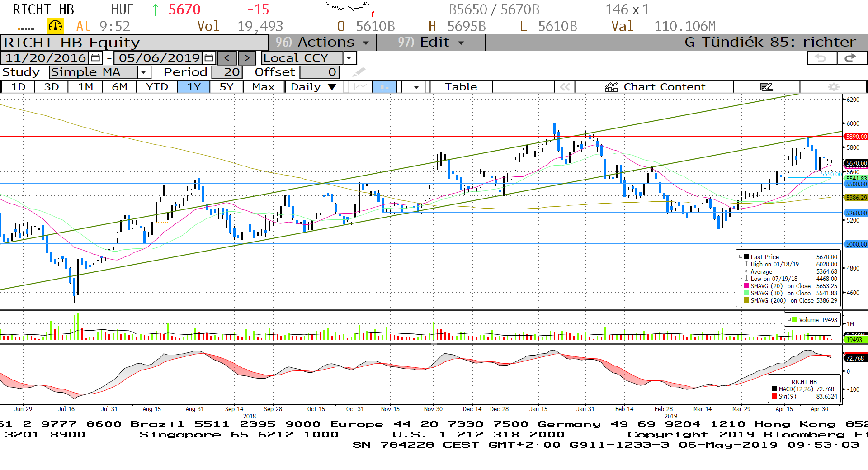The image size is (868, 470).
Task: Click the G Tündiék 85: richter title
Action: pyautogui.click(x=770, y=42)
